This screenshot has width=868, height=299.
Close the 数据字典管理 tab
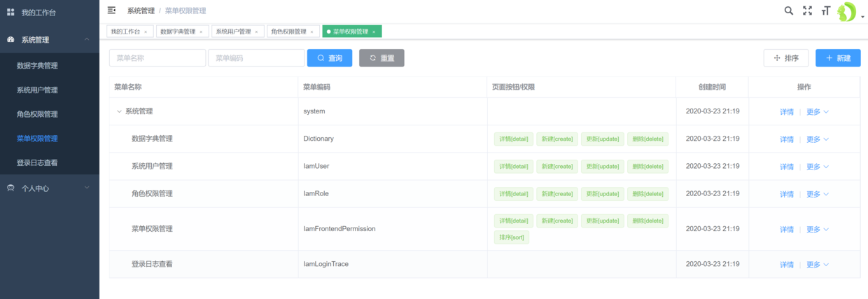click(x=201, y=32)
